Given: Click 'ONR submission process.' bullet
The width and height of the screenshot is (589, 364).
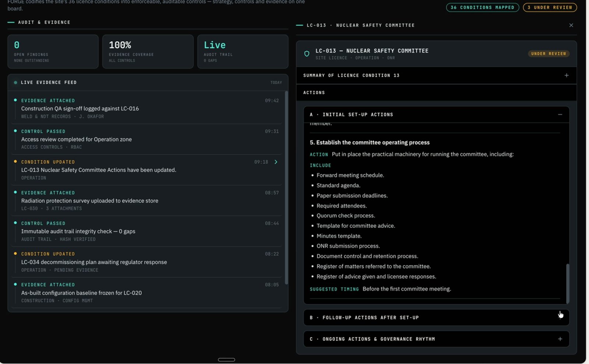Looking at the screenshot, I should (348, 246).
